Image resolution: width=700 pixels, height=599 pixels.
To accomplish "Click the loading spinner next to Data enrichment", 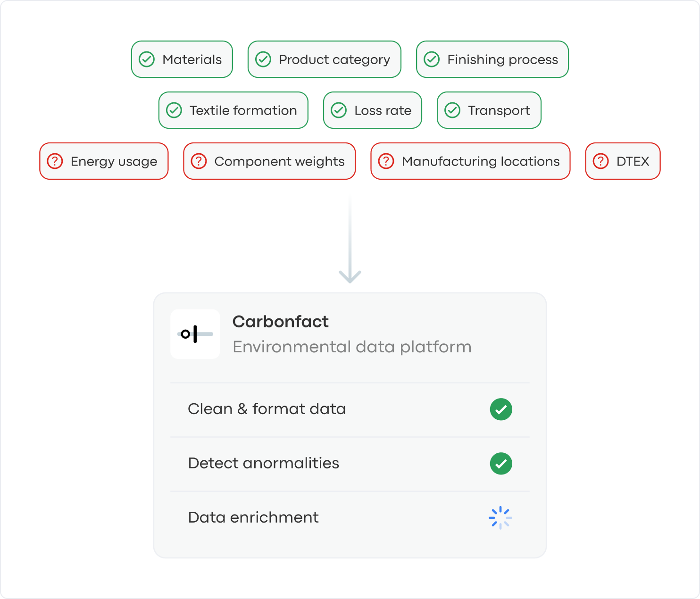I will [500, 518].
